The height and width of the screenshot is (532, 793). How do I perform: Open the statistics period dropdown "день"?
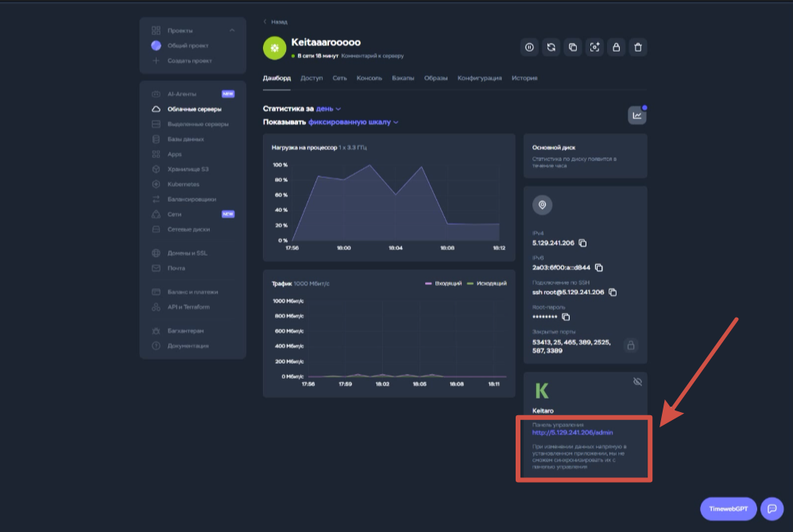pyautogui.click(x=328, y=109)
